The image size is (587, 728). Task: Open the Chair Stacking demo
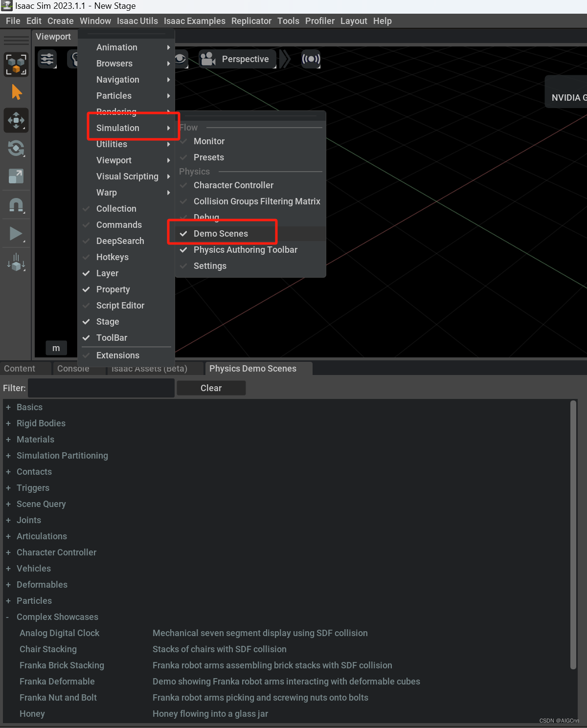(48, 649)
